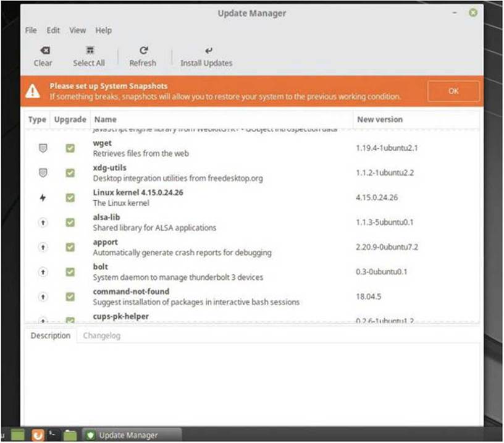The height and width of the screenshot is (443, 504).
Task: Select the "cups-pk-helper" package name
Action: tap(121, 316)
